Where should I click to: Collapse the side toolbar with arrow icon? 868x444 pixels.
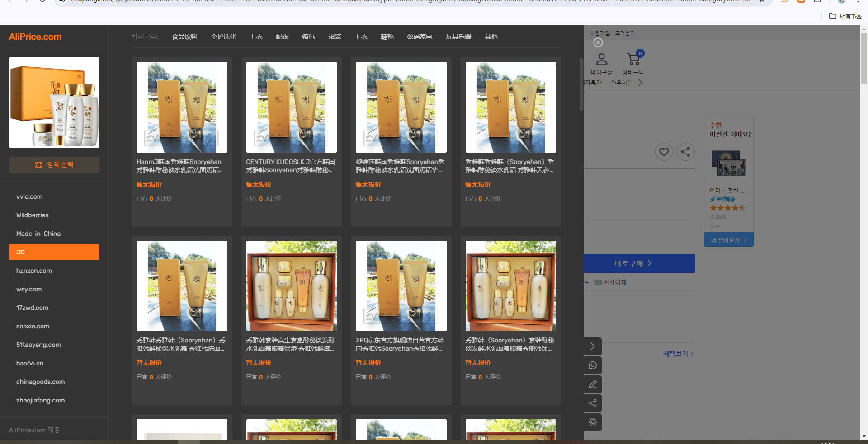pos(593,346)
